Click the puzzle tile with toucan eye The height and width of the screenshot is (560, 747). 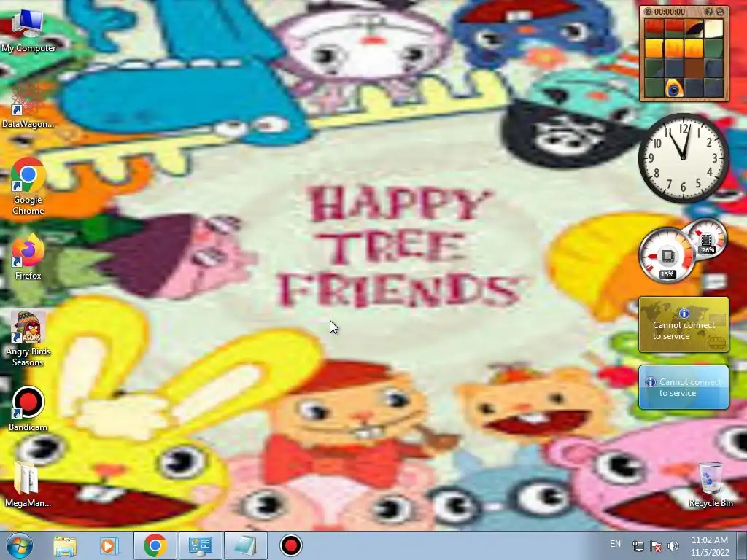coord(674,87)
